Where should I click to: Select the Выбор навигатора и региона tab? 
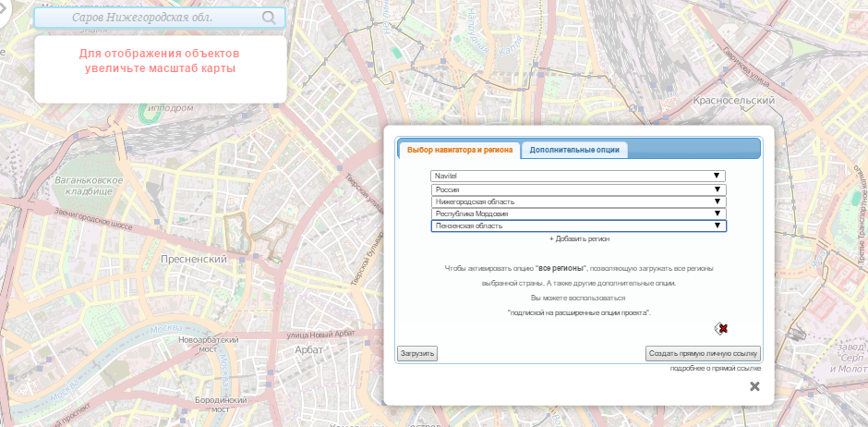click(459, 150)
